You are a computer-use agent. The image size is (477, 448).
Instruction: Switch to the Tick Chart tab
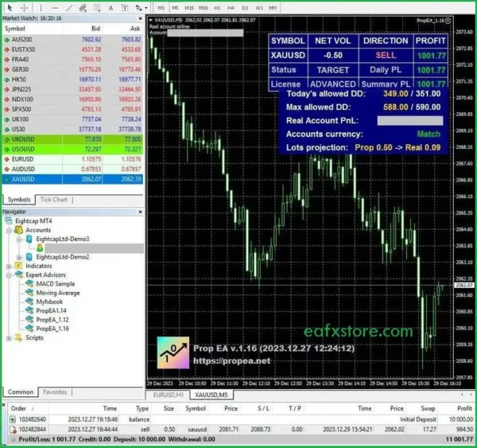click(53, 200)
